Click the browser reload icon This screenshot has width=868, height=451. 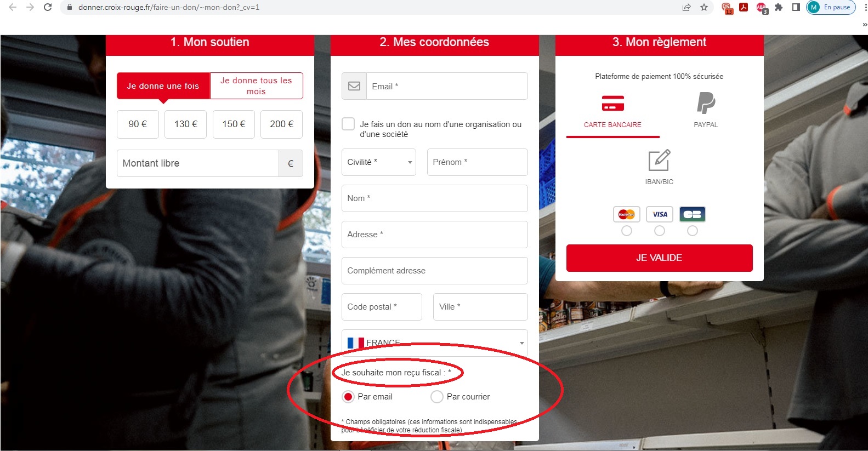coord(48,7)
